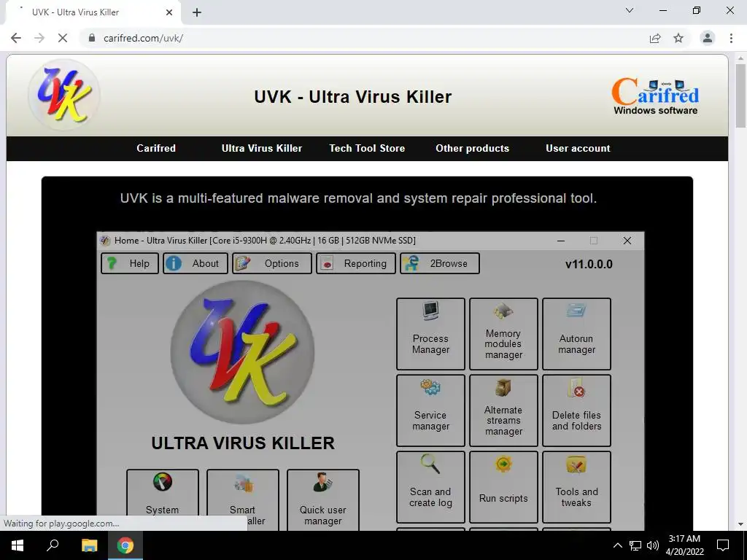Image resolution: width=747 pixels, height=560 pixels.
Task: Select the UVK - Ultra Virus Killer tab
Action: tap(93, 12)
